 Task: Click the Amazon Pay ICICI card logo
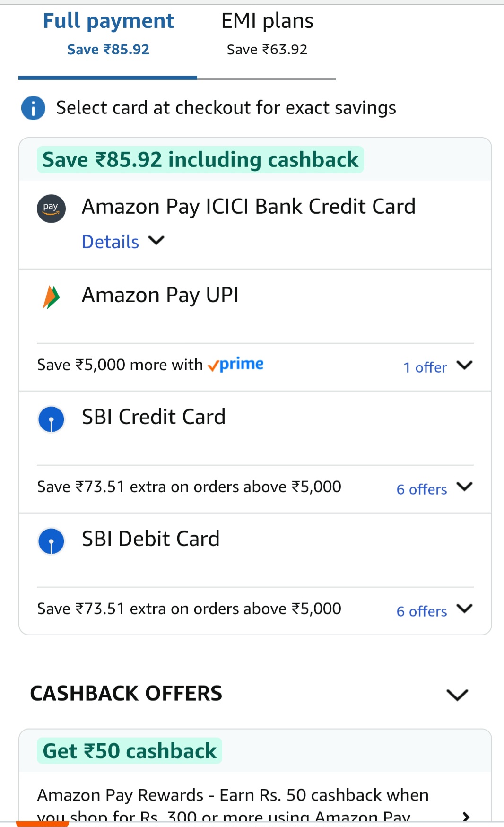coord(51,209)
